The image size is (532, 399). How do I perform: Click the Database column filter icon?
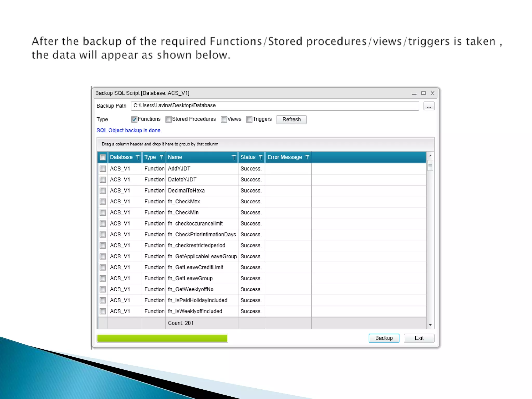pos(138,157)
